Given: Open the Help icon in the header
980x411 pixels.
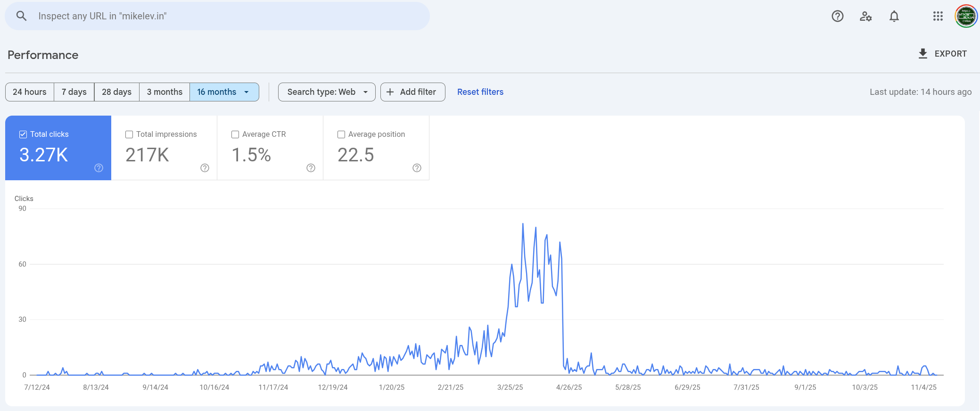Looking at the screenshot, I should [x=838, y=16].
